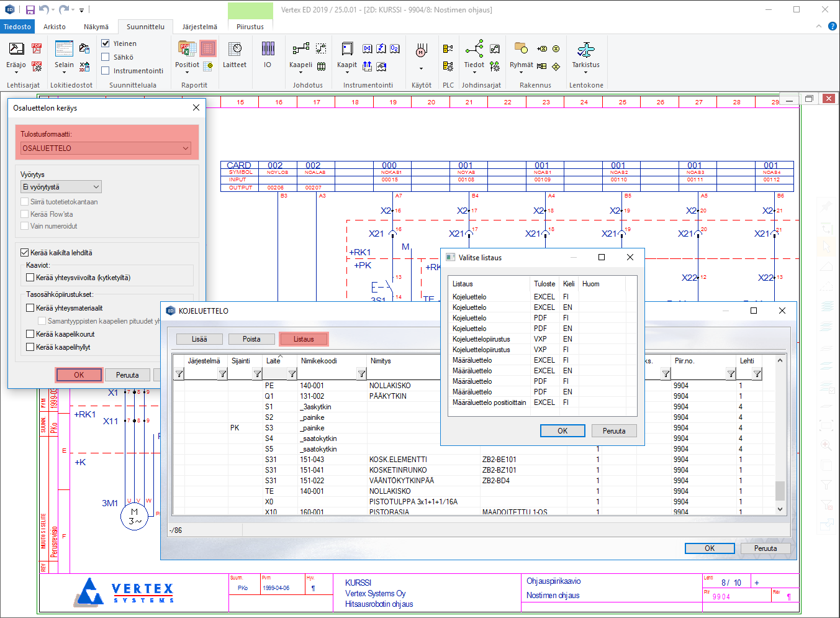Click the Selain browser icon
This screenshot has height=618, width=840.
[64, 50]
